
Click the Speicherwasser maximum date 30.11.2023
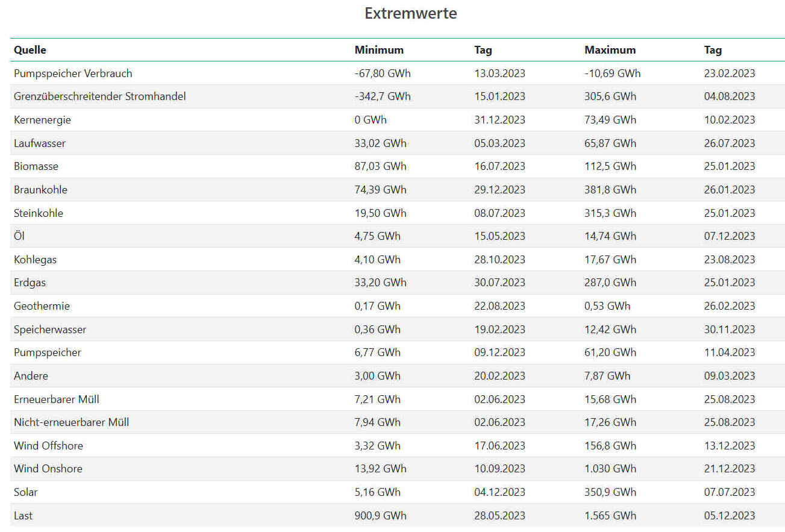[x=729, y=330]
